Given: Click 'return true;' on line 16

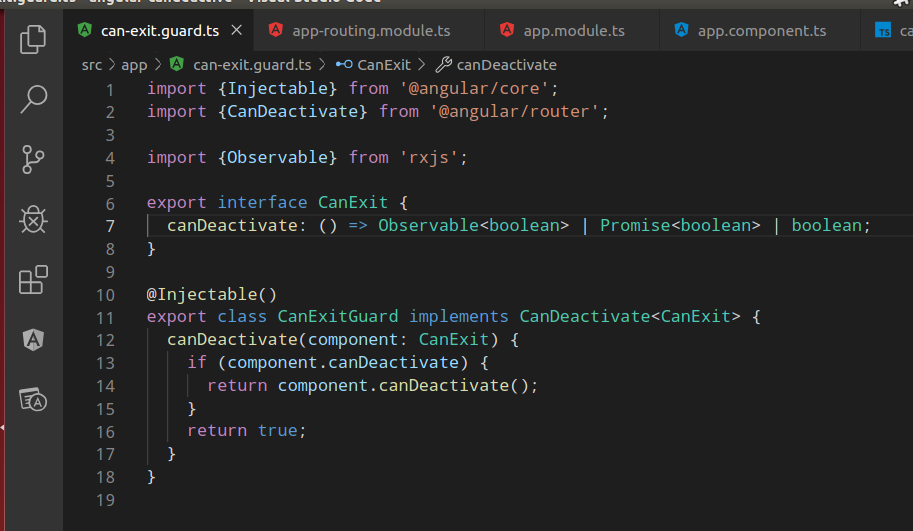Looking at the screenshot, I should coord(246,430).
